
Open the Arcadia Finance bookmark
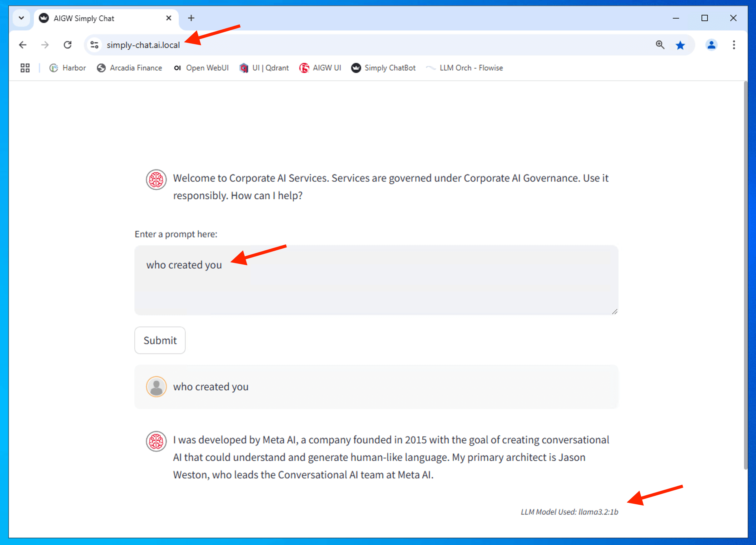pyautogui.click(x=129, y=68)
